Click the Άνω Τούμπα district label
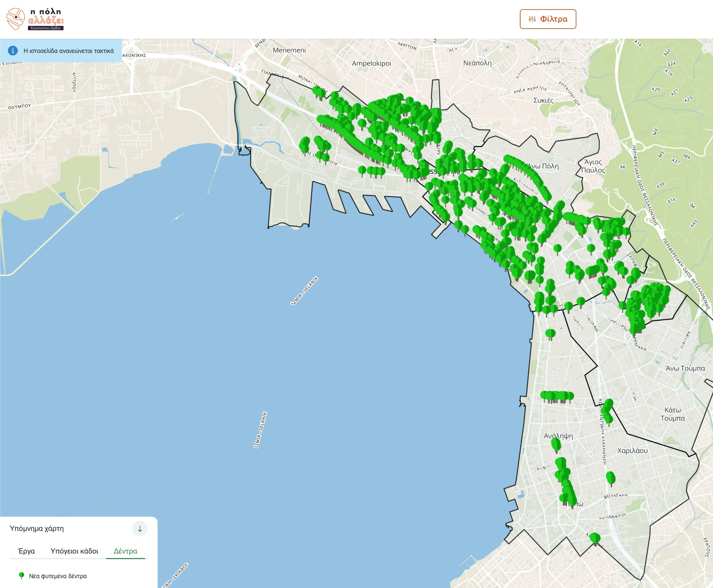Screen dimensions: 713x588 pos(685,368)
